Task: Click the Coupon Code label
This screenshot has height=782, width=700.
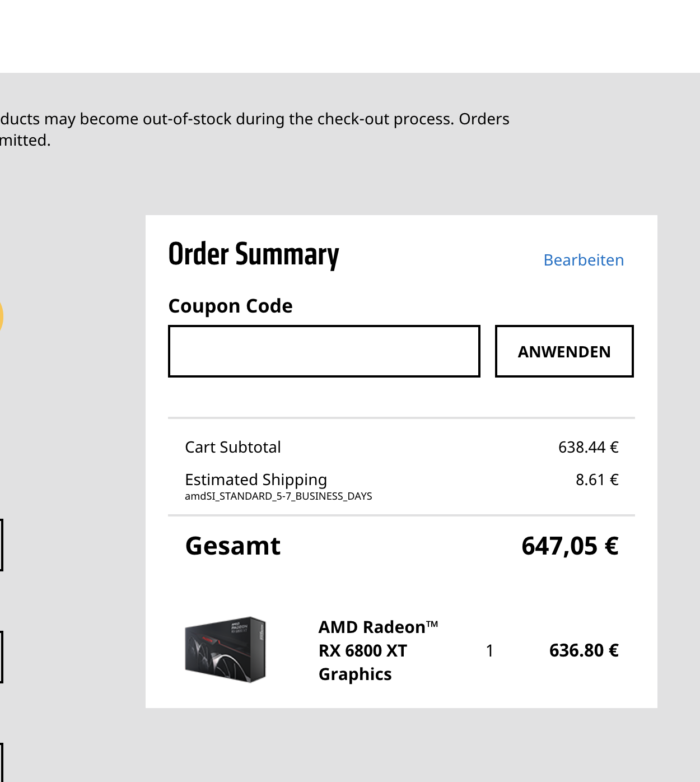Action: point(230,306)
